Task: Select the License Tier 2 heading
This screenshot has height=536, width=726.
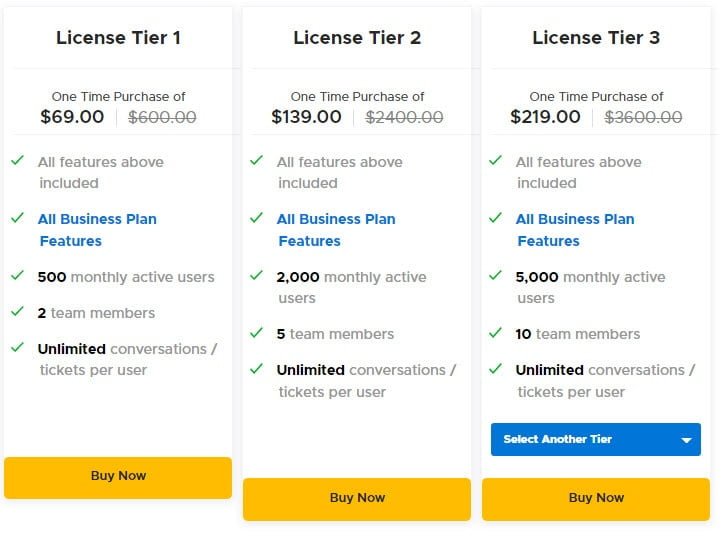Action: (x=357, y=38)
